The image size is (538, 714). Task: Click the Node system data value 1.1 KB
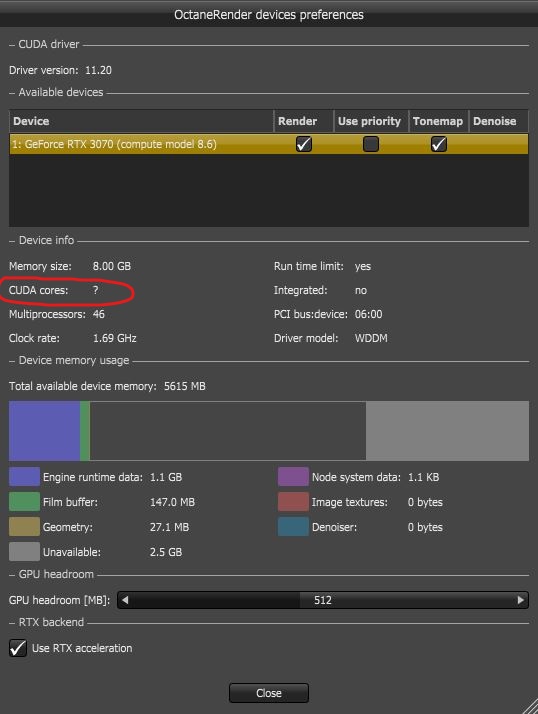(423, 477)
